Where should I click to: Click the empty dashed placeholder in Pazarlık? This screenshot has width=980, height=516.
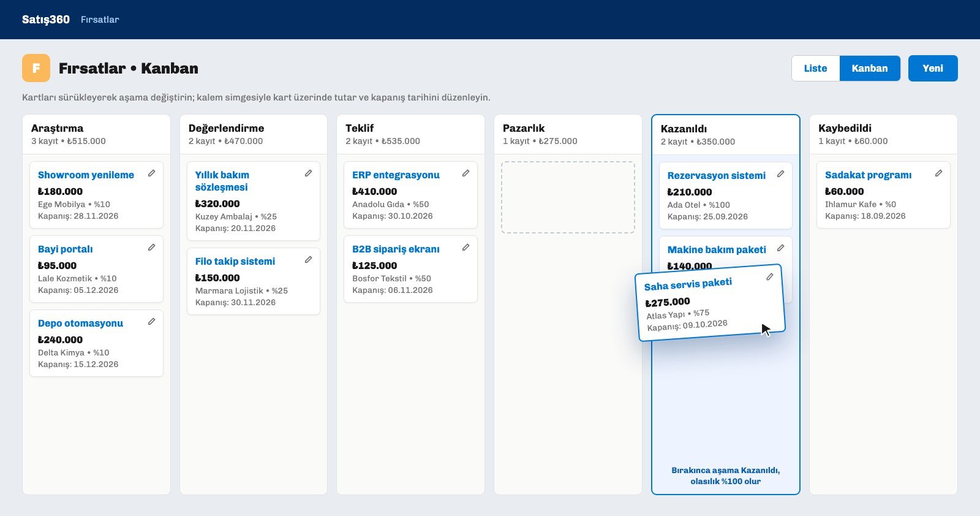click(x=568, y=197)
